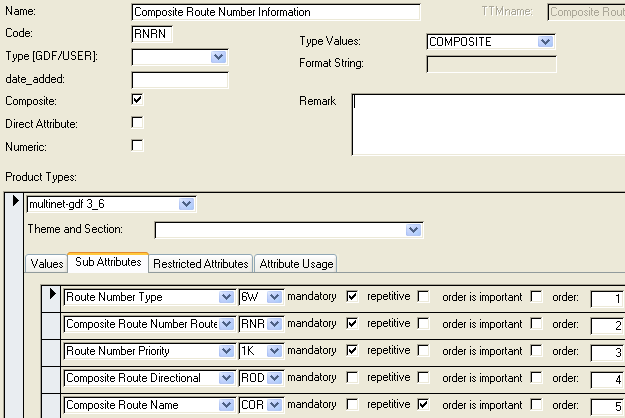Click the order field showing 4
The image size is (625, 418).
click(x=607, y=379)
